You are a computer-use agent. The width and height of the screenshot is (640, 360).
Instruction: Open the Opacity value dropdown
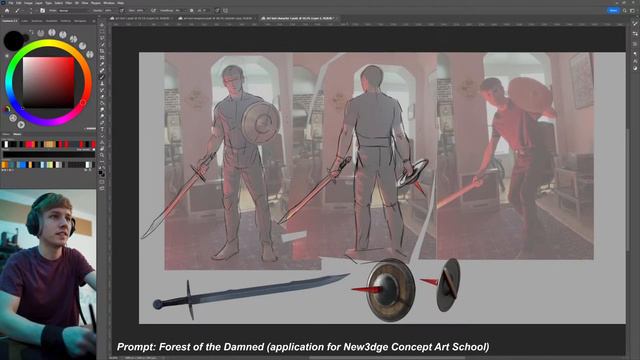tap(109, 11)
